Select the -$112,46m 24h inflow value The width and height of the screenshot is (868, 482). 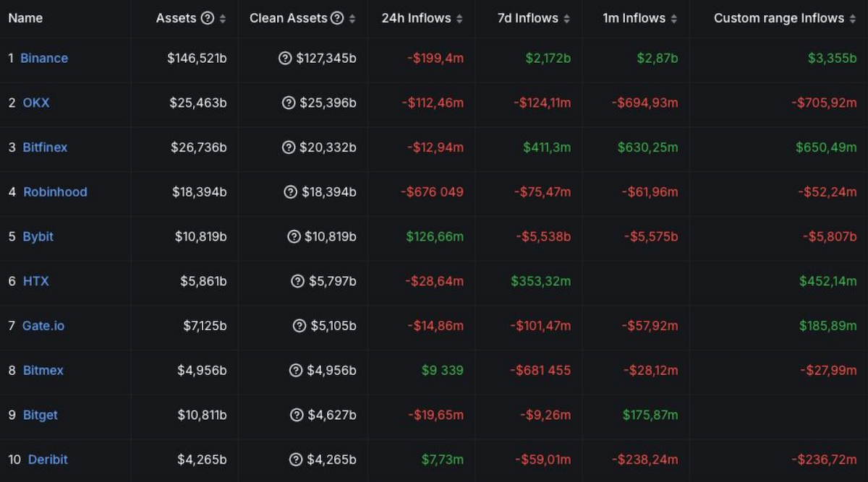[433, 103]
